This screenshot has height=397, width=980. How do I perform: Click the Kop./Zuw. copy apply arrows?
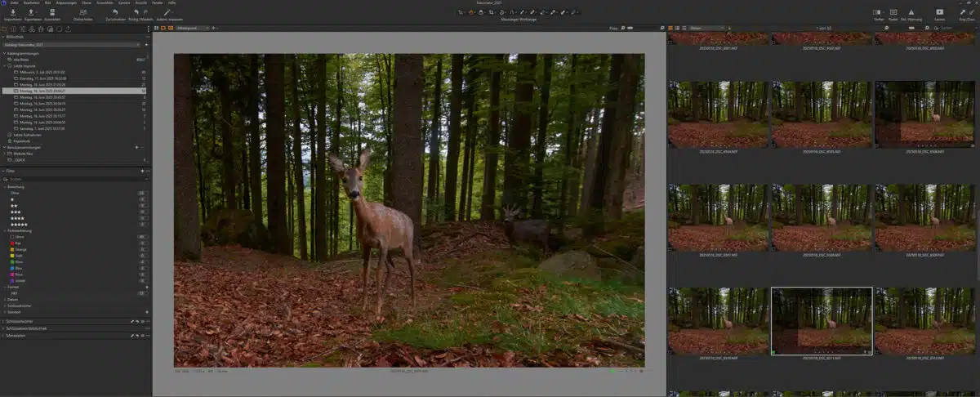pos(967,12)
